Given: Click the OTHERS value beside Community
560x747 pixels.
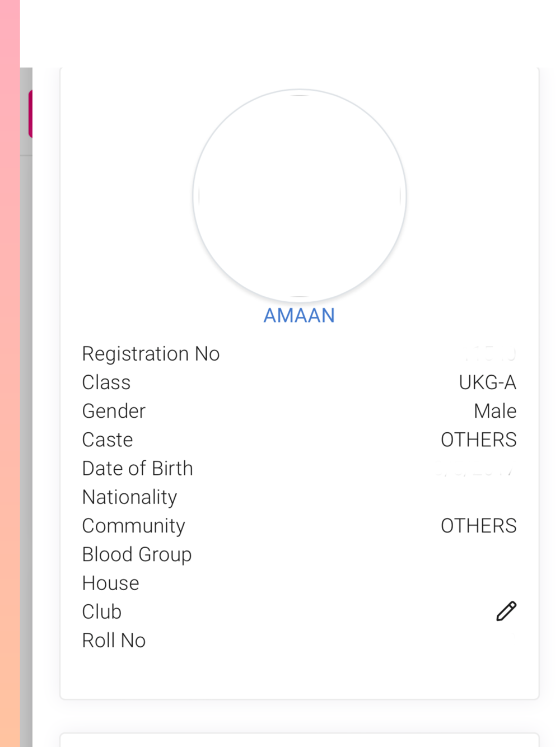Looking at the screenshot, I should [x=478, y=526].
